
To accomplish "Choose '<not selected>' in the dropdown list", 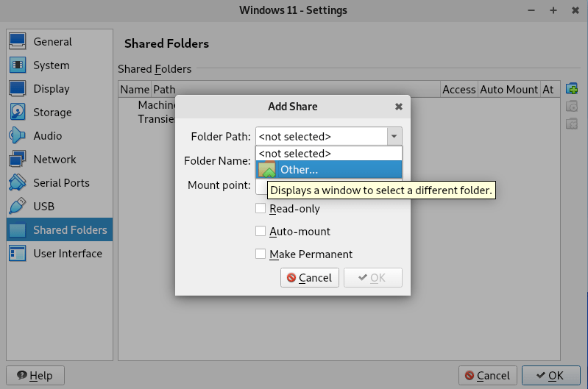I will [329, 153].
